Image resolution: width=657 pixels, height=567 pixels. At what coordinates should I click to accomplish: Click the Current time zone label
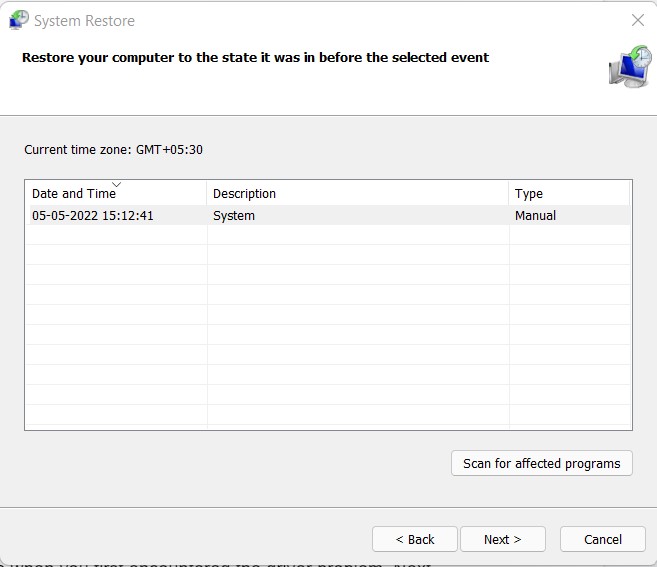(114, 150)
